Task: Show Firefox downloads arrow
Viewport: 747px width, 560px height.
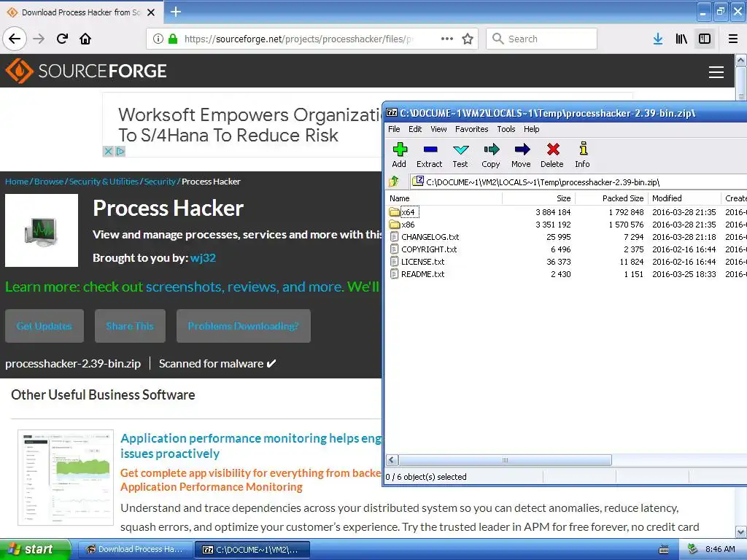Action: click(658, 39)
